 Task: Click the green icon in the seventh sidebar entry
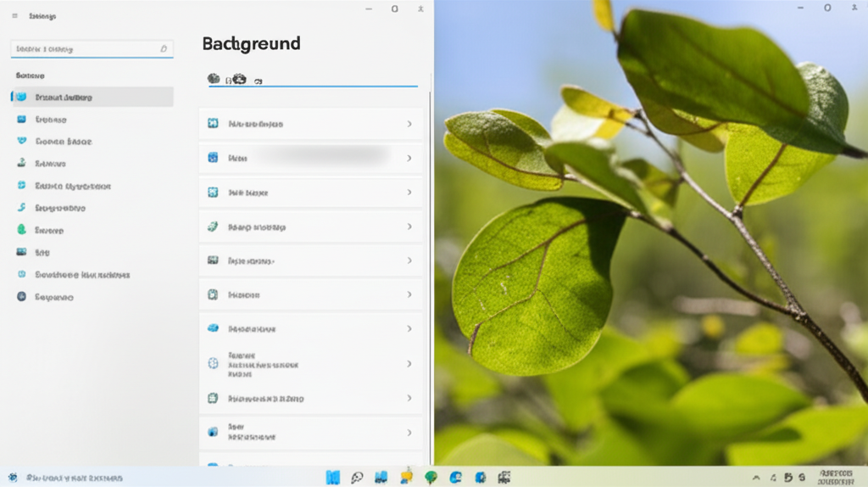tap(21, 230)
